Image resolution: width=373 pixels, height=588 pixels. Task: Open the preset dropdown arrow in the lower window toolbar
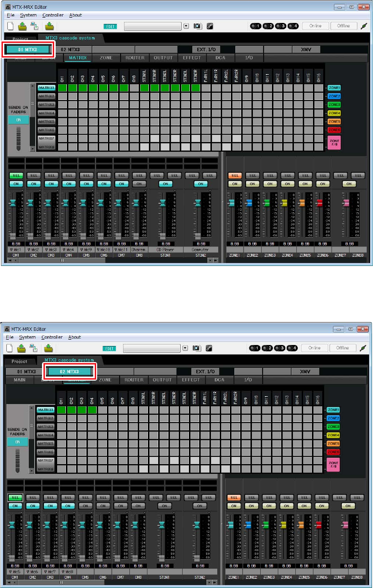click(185, 348)
